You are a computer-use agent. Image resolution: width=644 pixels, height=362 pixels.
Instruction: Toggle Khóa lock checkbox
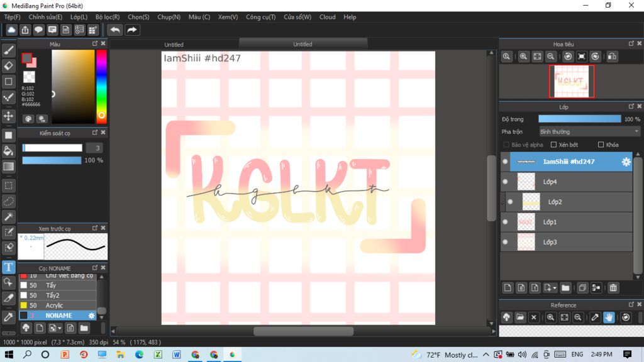click(x=601, y=145)
